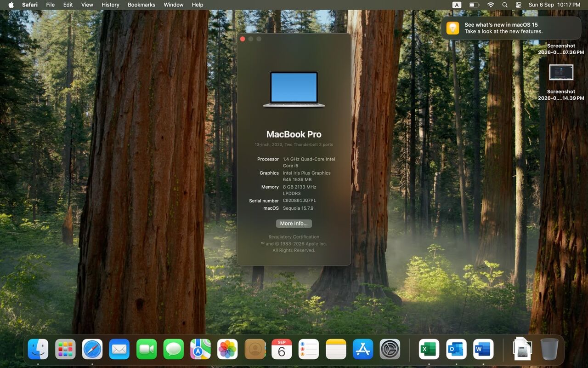Open the macOS 15 new features notification
Image resolution: width=588 pixels, height=368 pixels.
tap(511, 28)
